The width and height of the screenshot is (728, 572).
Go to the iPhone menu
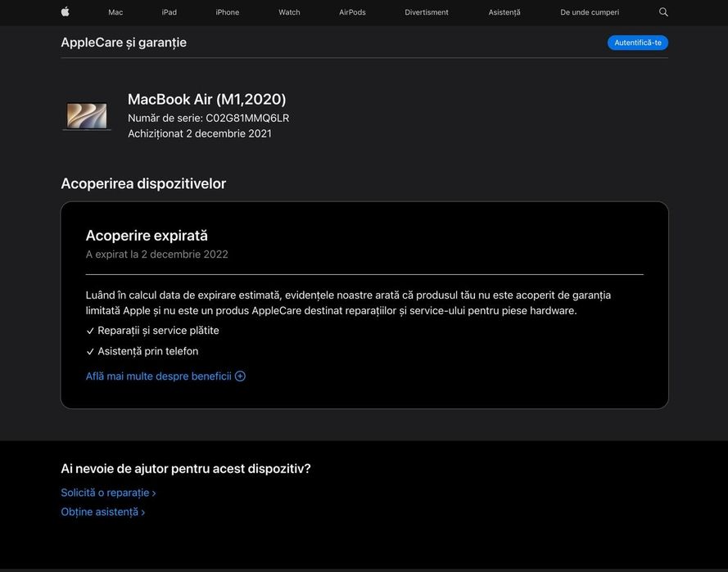pyautogui.click(x=227, y=12)
